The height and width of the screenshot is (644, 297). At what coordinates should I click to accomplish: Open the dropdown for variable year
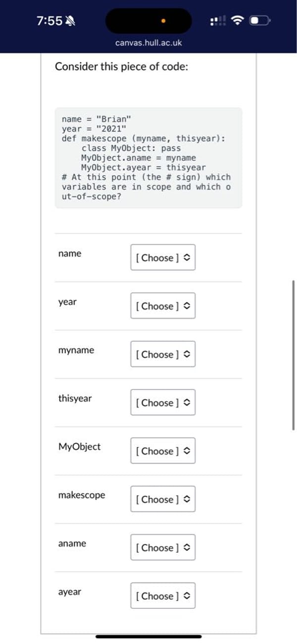[x=163, y=306]
